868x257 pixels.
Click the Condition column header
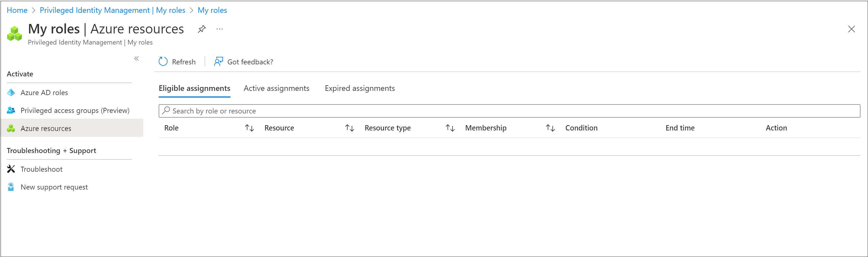pos(581,128)
